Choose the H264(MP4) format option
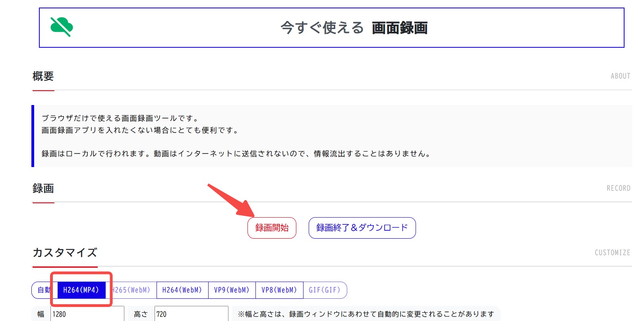Viewport: 644px width, 321px height. 81,290
